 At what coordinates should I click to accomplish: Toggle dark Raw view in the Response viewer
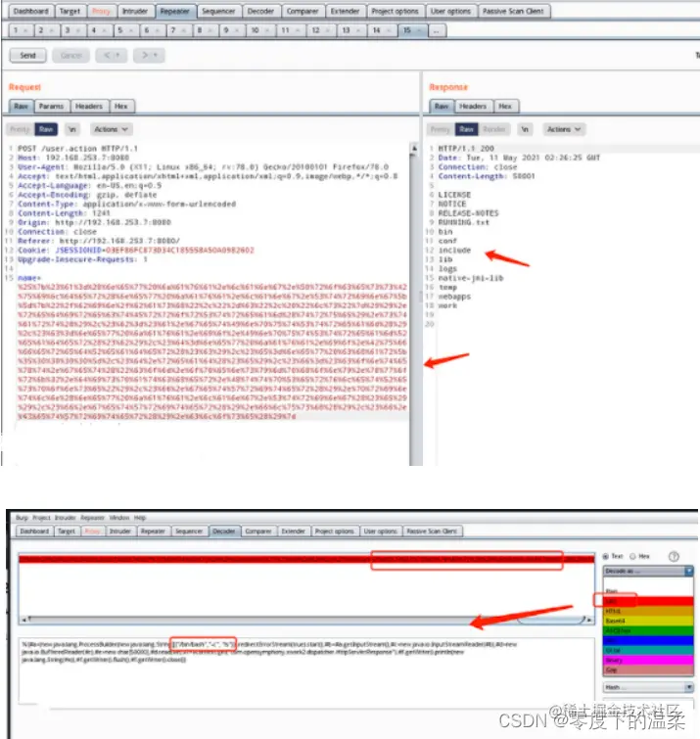[x=466, y=129]
